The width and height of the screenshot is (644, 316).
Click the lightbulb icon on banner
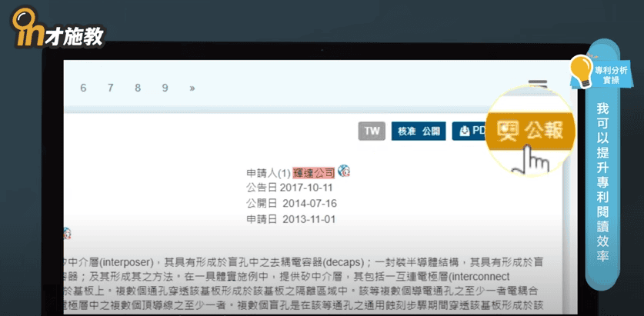coord(579,71)
